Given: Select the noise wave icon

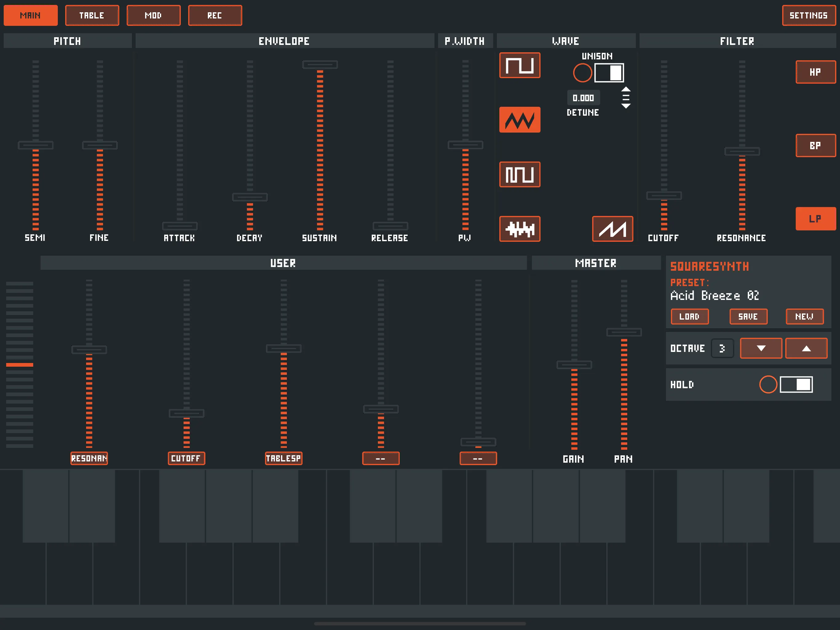Looking at the screenshot, I should [520, 229].
